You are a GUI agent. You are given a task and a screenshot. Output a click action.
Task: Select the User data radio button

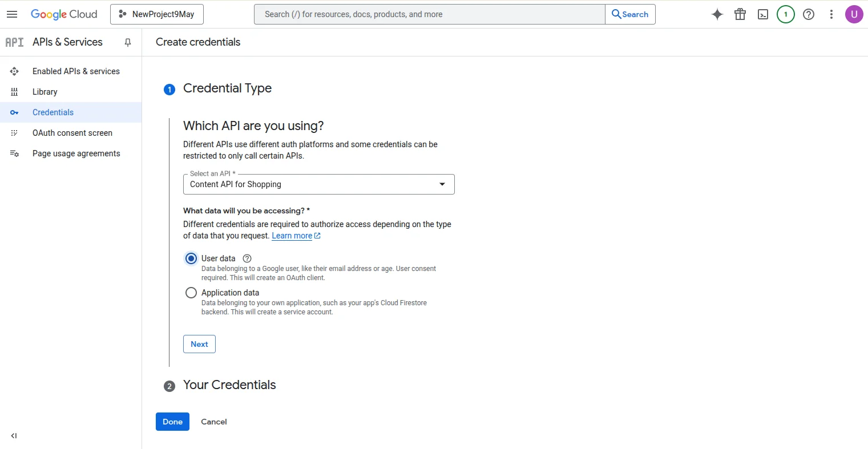(x=191, y=258)
